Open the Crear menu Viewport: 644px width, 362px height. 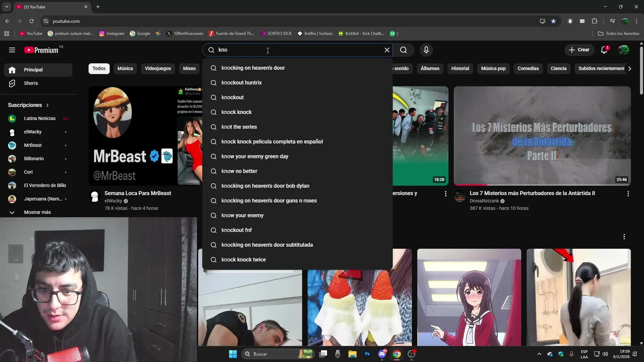579,50
